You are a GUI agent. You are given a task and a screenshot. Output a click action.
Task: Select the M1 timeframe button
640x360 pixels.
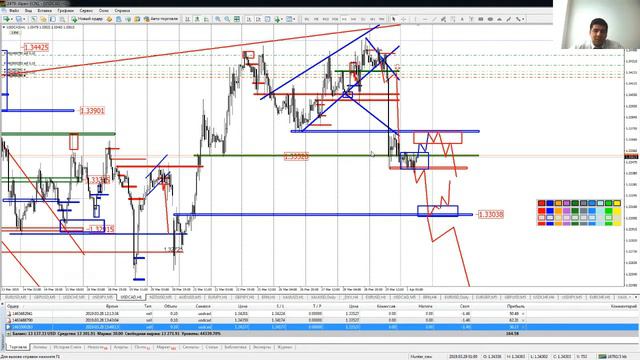(x=307, y=19)
